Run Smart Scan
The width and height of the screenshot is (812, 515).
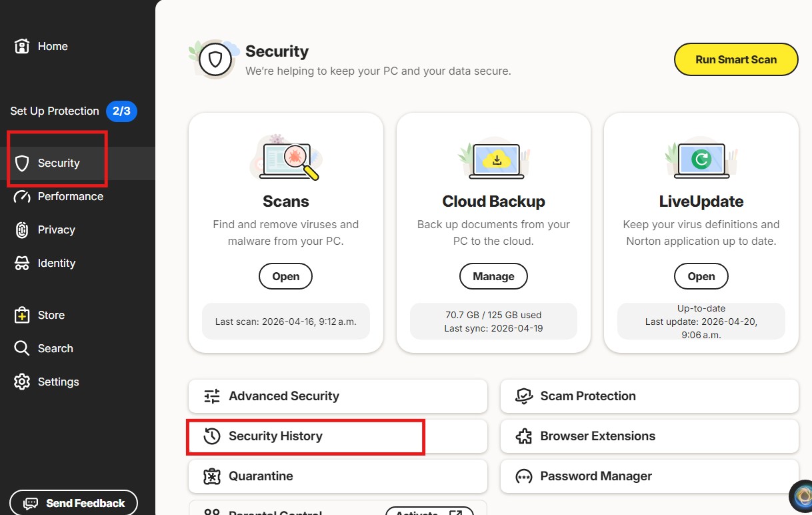pyautogui.click(x=736, y=59)
